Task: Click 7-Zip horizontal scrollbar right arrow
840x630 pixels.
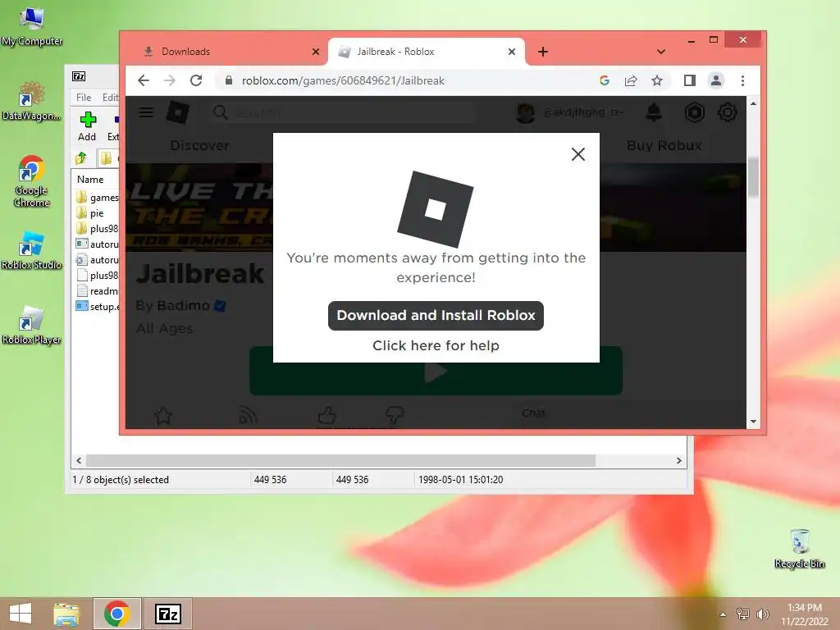Action: 678,461
